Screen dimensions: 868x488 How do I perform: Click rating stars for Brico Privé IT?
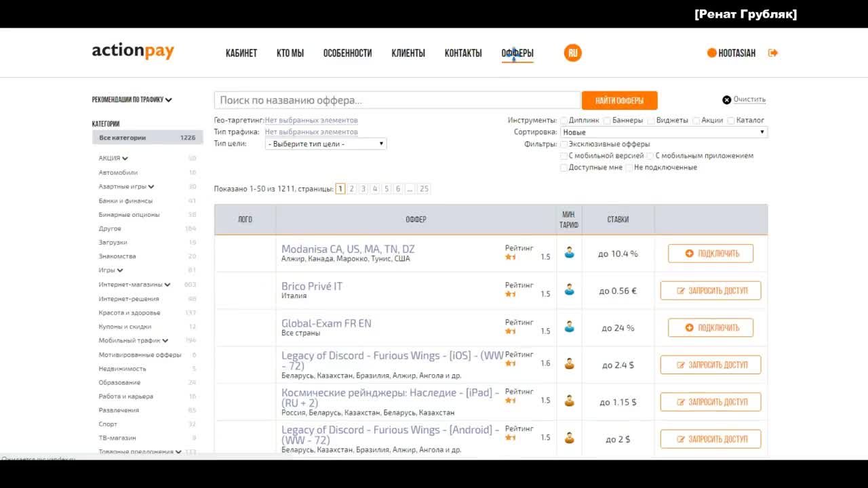[511, 294]
